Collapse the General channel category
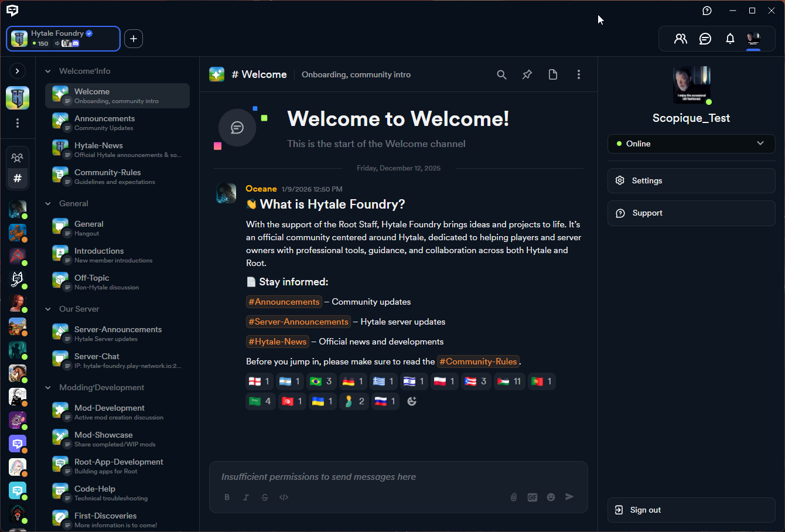Image resolution: width=785 pixels, height=532 pixels. tap(48, 203)
